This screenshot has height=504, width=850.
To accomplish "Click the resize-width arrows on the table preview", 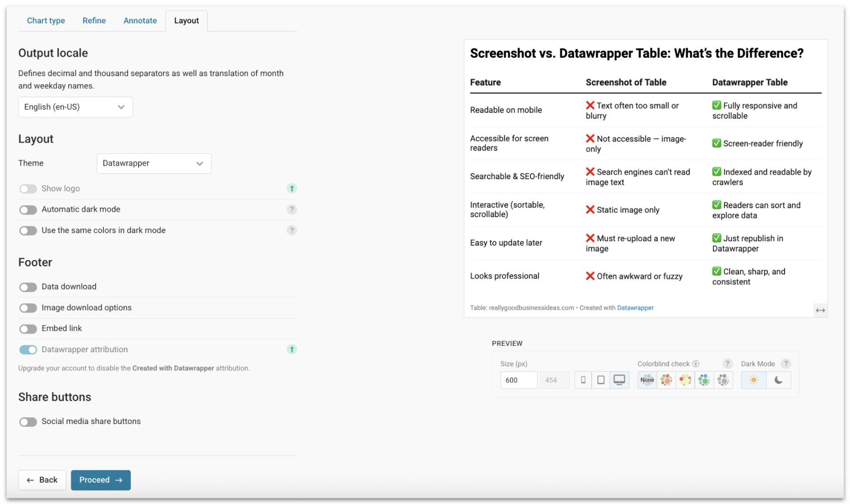I will [x=820, y=310].
